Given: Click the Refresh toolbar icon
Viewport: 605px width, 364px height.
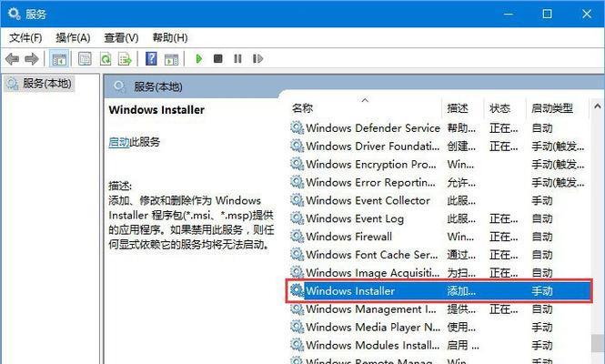Looking at the screenshot, I should [x=106, y=59].
